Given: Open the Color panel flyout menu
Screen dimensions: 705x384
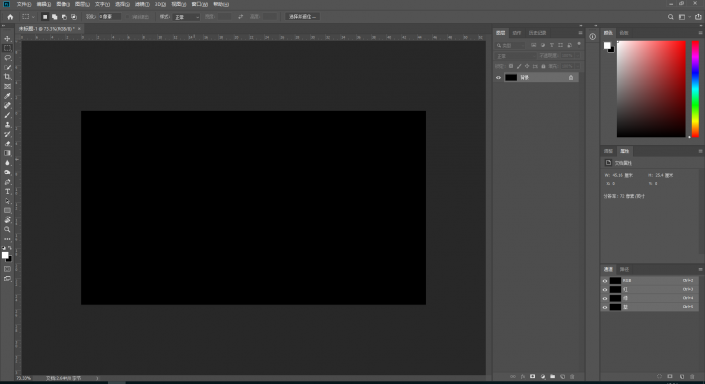Looking at the screenshot, I should [700, 33].
